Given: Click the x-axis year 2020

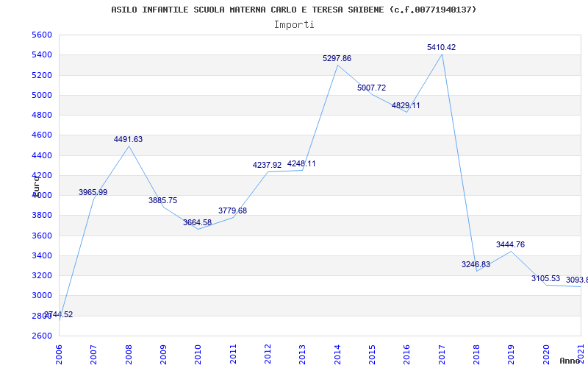Looking at the screenshot, I should pos(546,354).
